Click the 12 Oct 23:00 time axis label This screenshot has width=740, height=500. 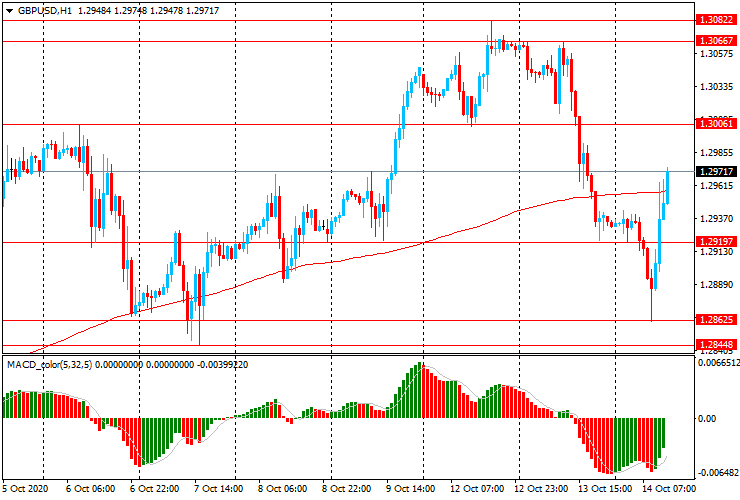pyautogui.click(x=541, y=488)
